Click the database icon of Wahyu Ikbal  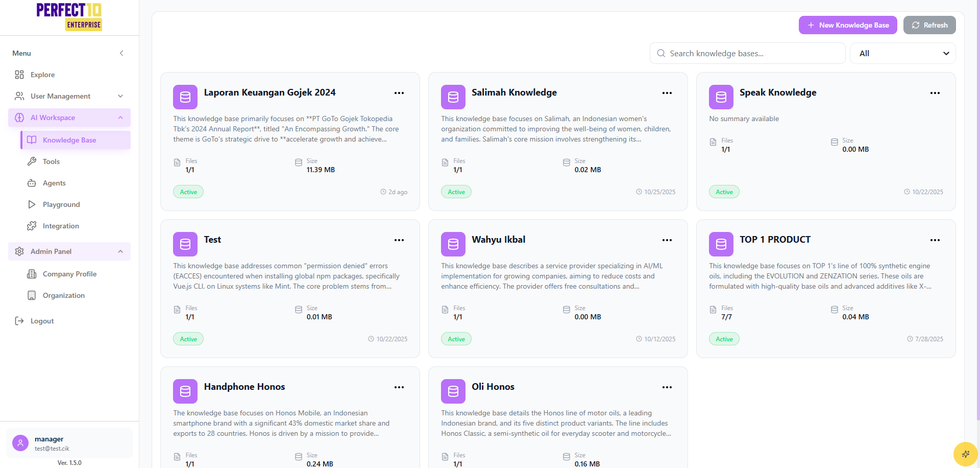pos(453,244)
